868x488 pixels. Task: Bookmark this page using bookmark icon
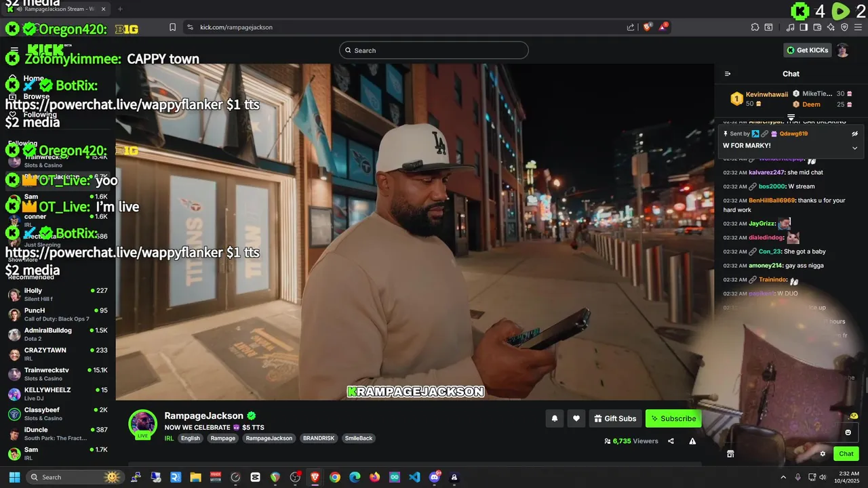(x=172, y=27)
